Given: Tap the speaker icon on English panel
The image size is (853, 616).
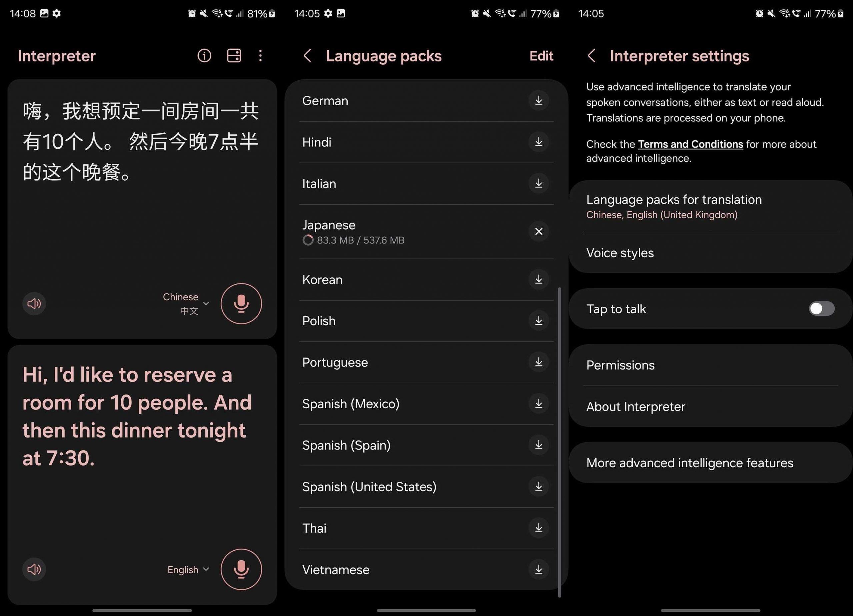Looking at the screenshot, I should pyautogui.click(x=34, y=569).
